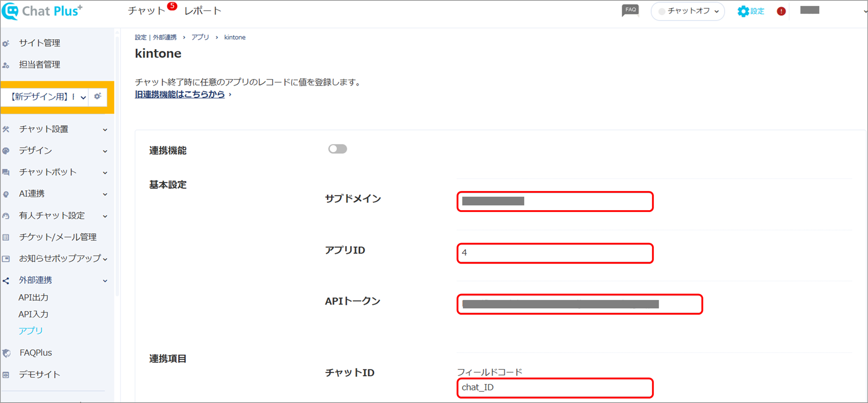Screen dimensions: 868x403
Task: Select API出力 in the sidebar
Action: pyautogui.click(x=33, y=297)
